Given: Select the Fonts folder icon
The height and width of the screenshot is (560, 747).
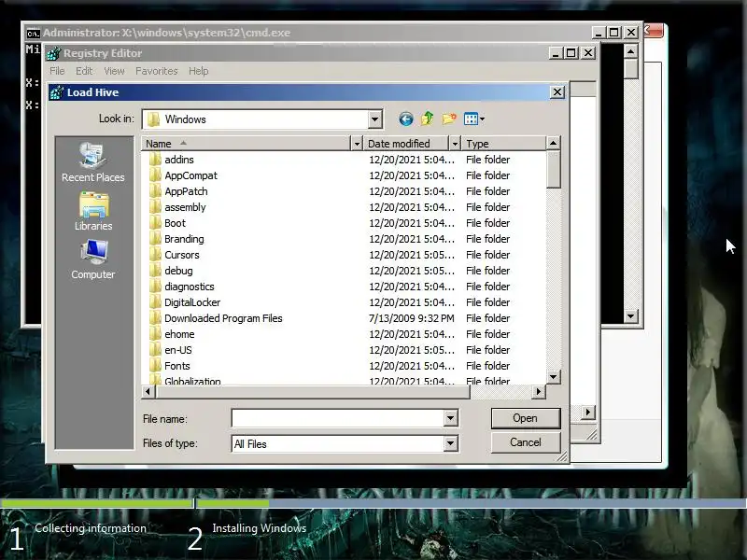Looking at the screenshot, I should [x=155, y=366].
